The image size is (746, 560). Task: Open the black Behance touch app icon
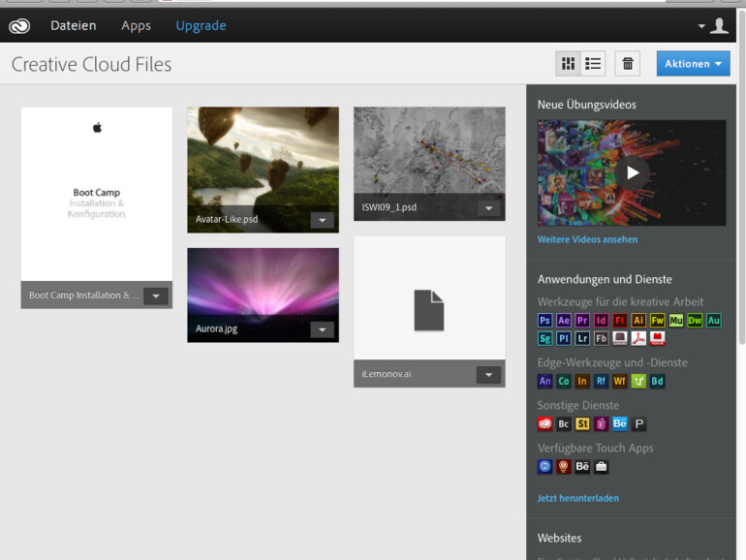pos(582,466)
